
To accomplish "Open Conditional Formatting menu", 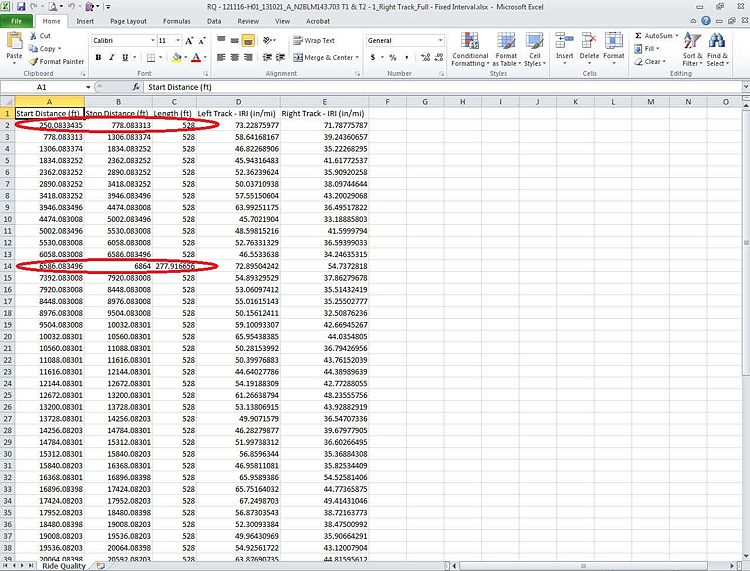I will pos(470,50).
